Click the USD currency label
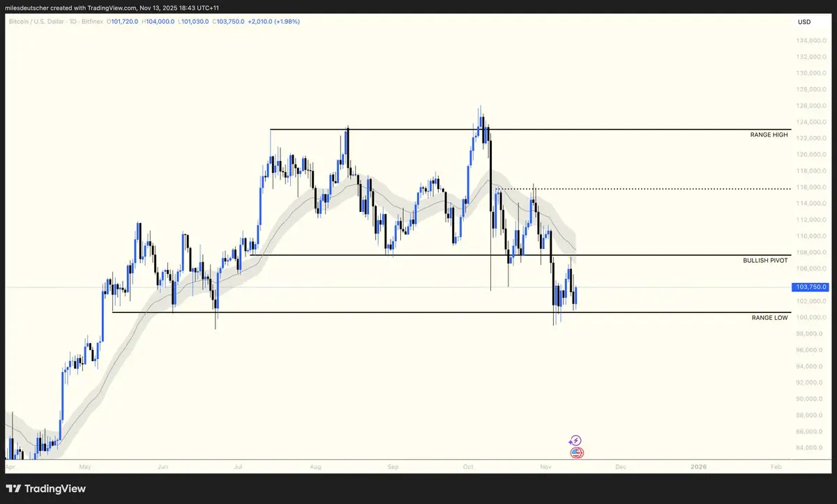The height and width of the screenshot is (504, 837). pos(804,22)
